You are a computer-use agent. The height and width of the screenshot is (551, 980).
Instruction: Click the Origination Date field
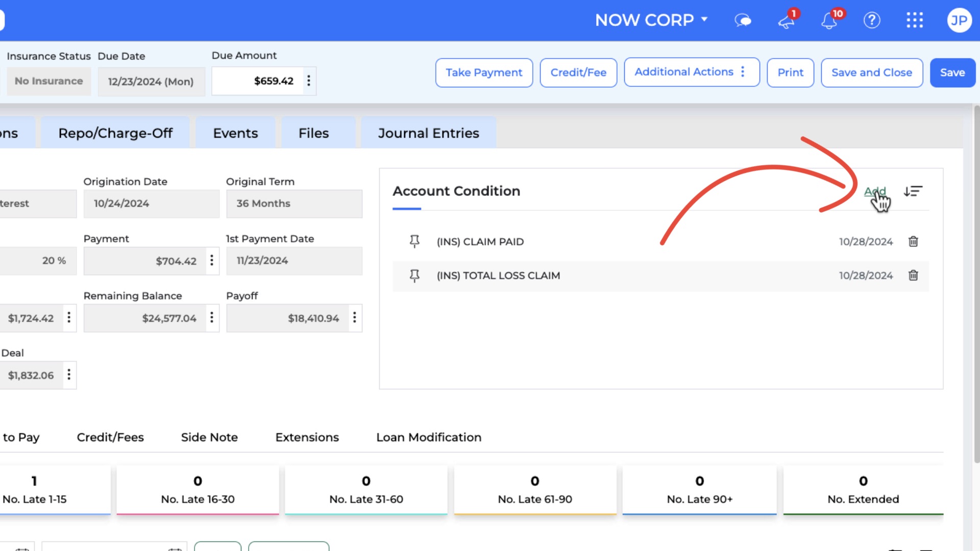click(151, 204)
